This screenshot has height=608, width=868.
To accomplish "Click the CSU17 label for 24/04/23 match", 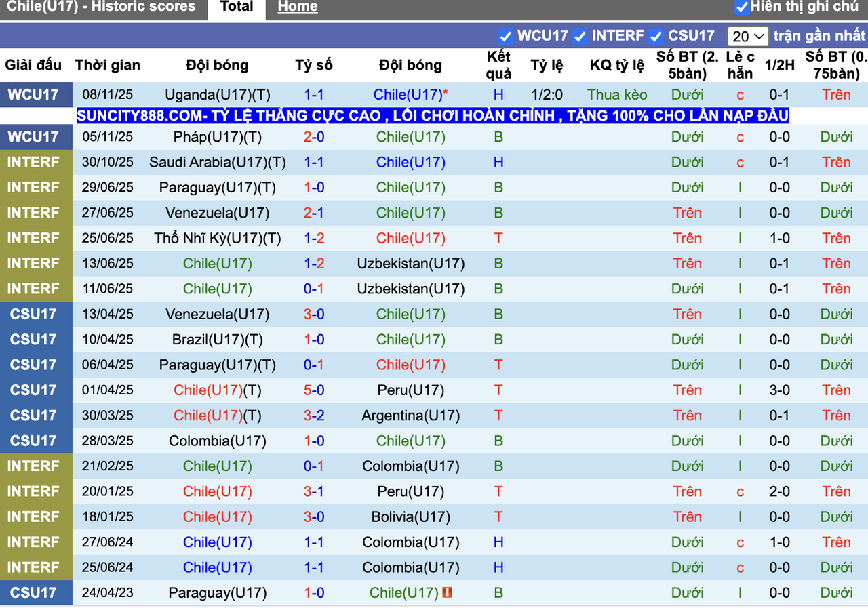I will pos(33,592).
